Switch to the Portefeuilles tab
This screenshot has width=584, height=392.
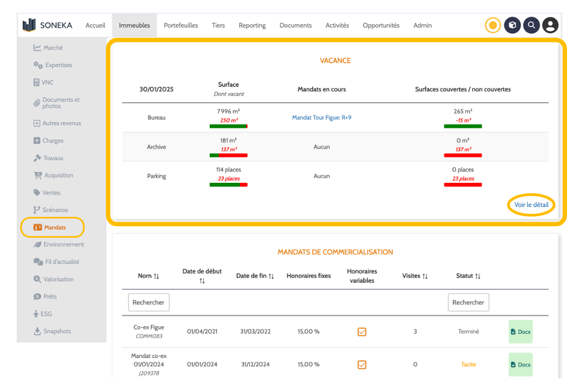pos(181,25)
